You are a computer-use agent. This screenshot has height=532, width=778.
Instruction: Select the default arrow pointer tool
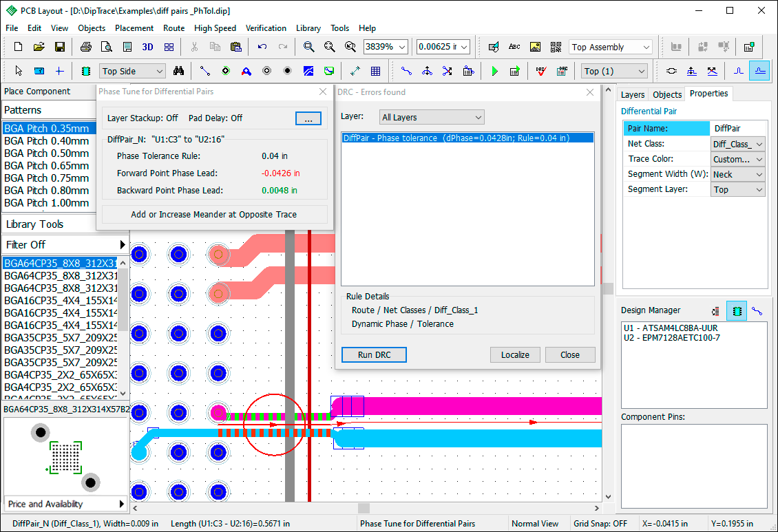19,71
